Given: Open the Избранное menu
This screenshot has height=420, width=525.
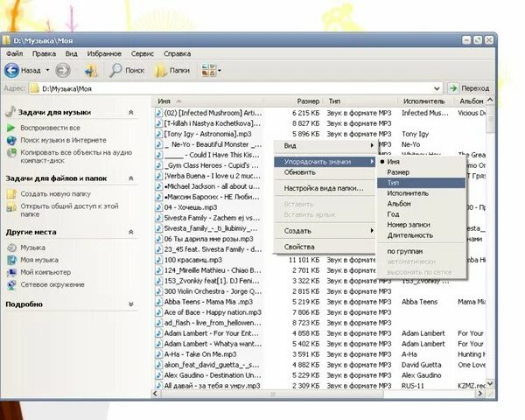Looking at the screenshot, I should [104, 53].
